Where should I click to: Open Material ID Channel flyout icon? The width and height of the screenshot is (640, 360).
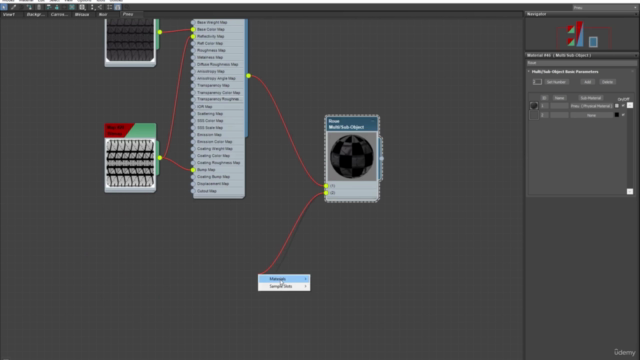pyautogui.click(x=82, y=7)
